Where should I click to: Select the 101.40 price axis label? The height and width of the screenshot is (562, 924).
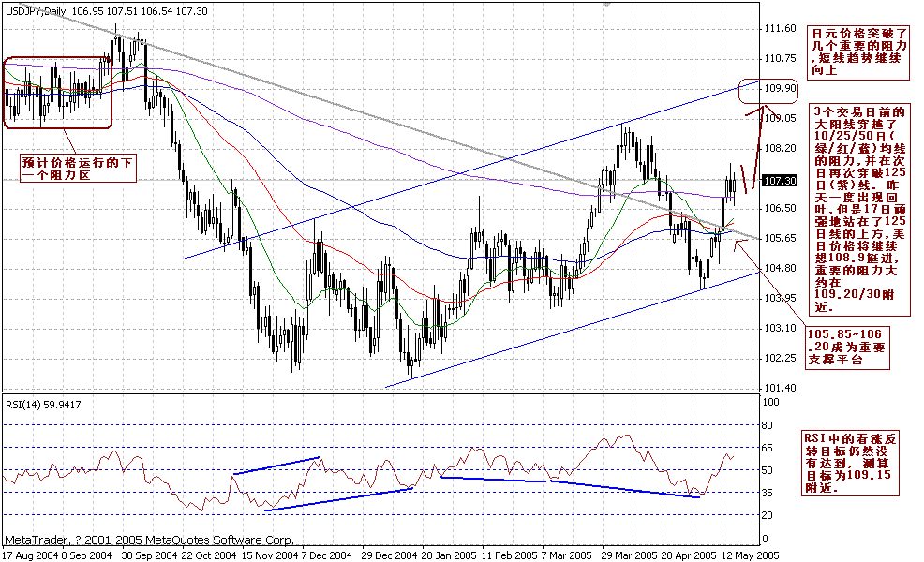tap(781, 388)
